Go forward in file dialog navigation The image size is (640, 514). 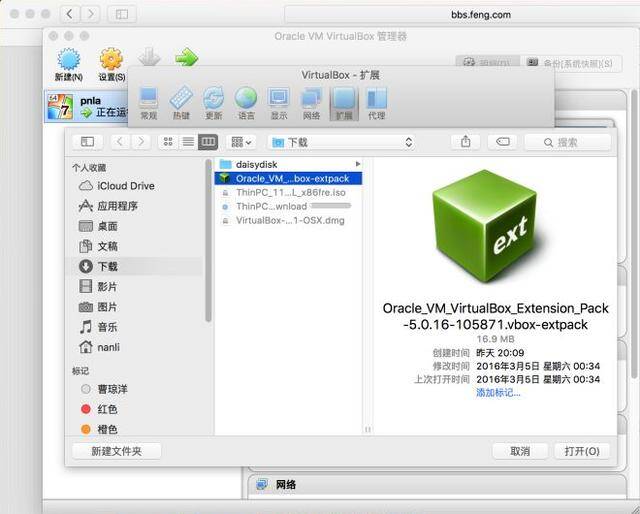click(x=141, y=142)
